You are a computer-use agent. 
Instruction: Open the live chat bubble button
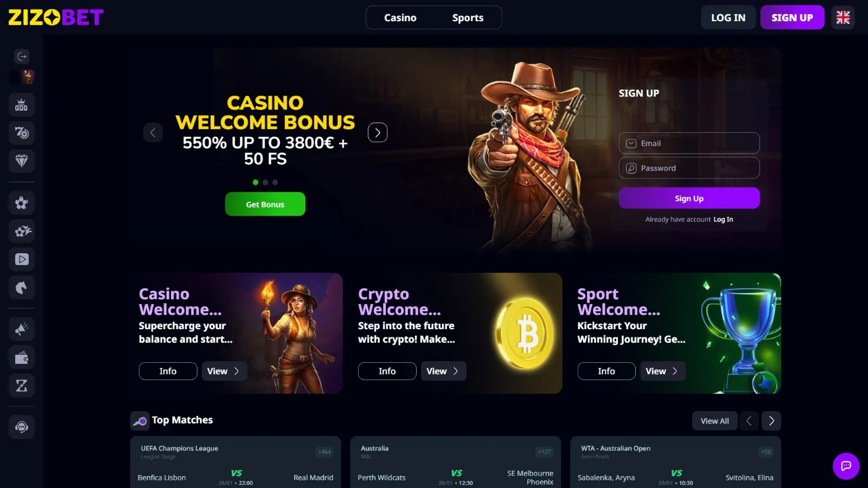(x=846, y=466)
